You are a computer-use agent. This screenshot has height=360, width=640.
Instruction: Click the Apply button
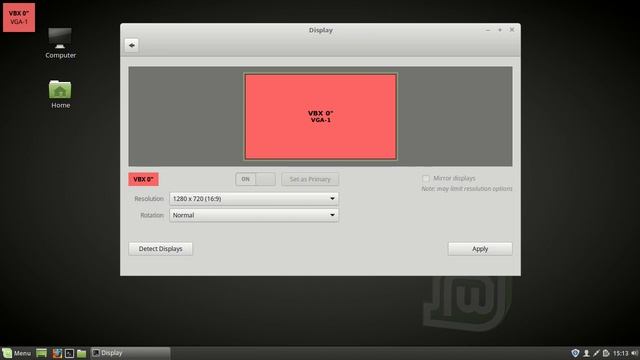pyautogui.click(x=480, y=249)
